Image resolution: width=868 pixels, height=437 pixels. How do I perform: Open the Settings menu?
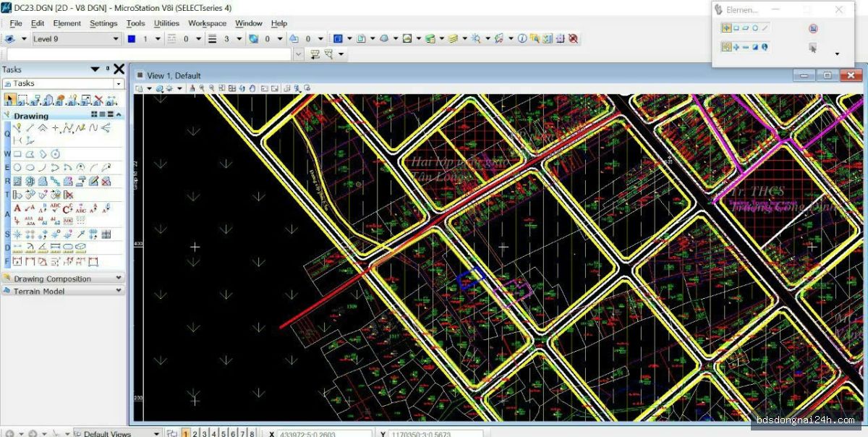(103, 23)
